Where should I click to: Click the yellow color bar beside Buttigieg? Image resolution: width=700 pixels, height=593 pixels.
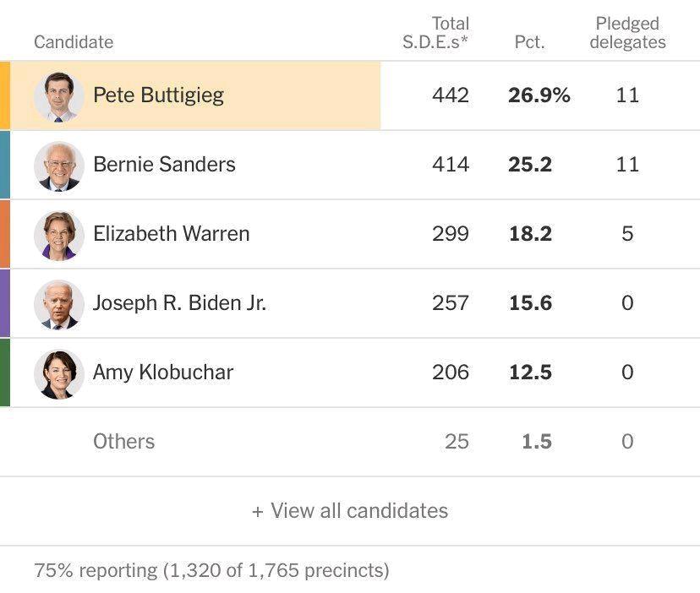coord(4,95)
